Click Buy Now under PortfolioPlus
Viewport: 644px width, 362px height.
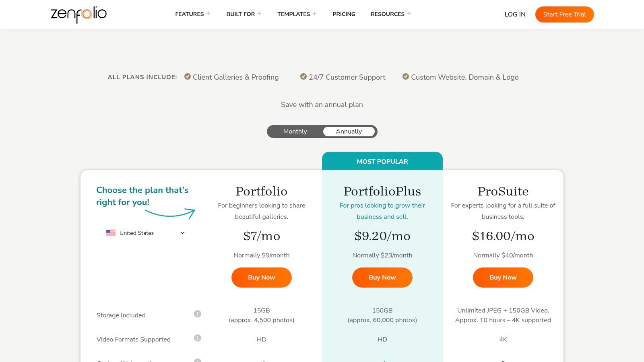pyautogui.click(x=382, y=277)
